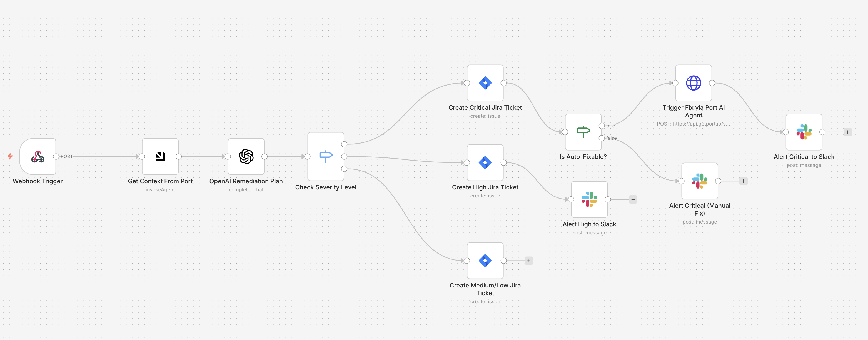The height and width of the screenshot is (340, 868).
Task: Click the false output of Is Auto-Fixable?
Action: click(x=602, y=138)
